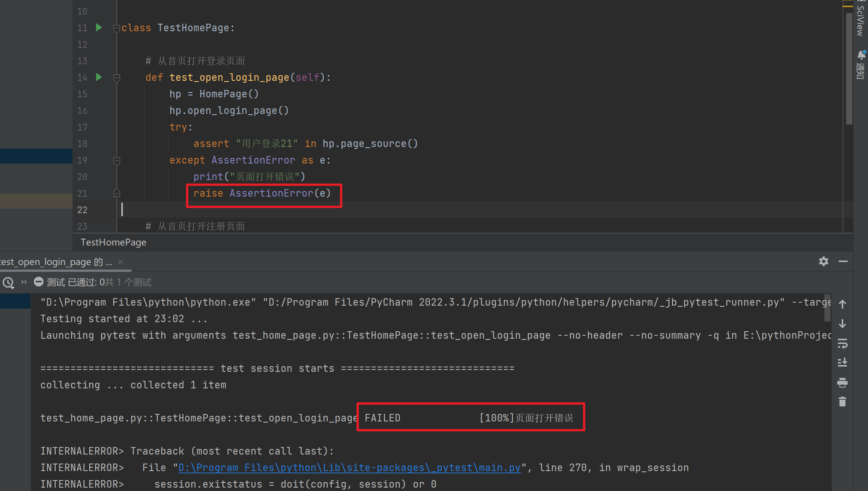Expand the hidden toolbar actions chevron
Image resolution: width=868 pixels, height=491 pixels.
tap(24, 282)
